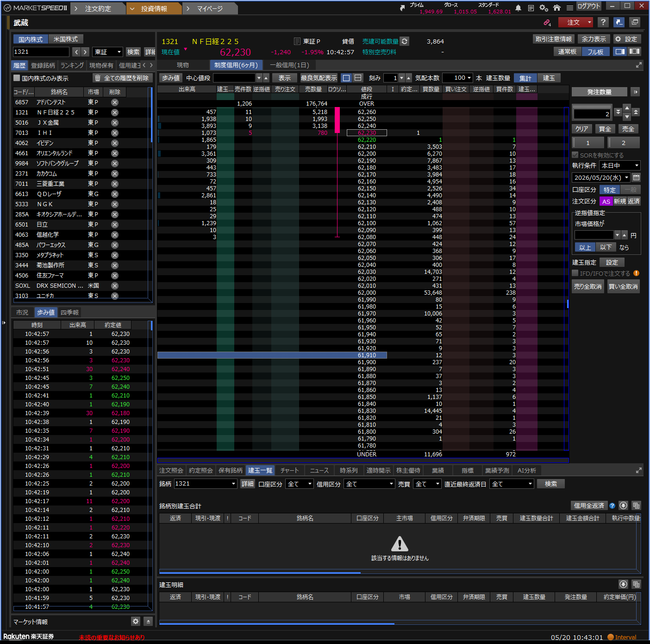Open the help question mark icon

[603, 22]
